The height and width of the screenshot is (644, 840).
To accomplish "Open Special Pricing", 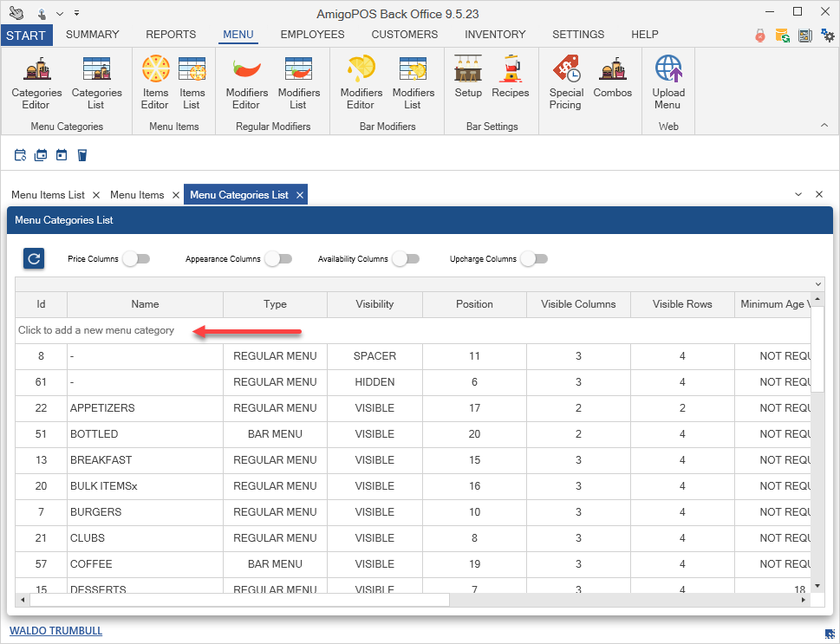I will pyautogui.click(x=566, y=82).
